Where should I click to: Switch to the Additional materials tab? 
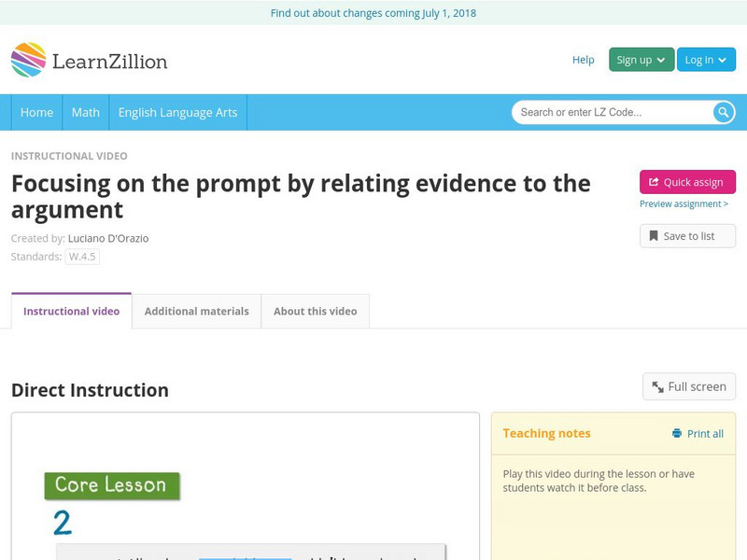click(x=196, y=311)
